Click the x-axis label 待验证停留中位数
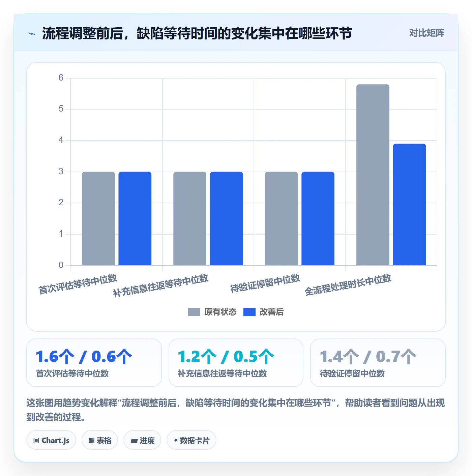The width and height of the screenshot is (472, 476). click(x=265, y=283)
